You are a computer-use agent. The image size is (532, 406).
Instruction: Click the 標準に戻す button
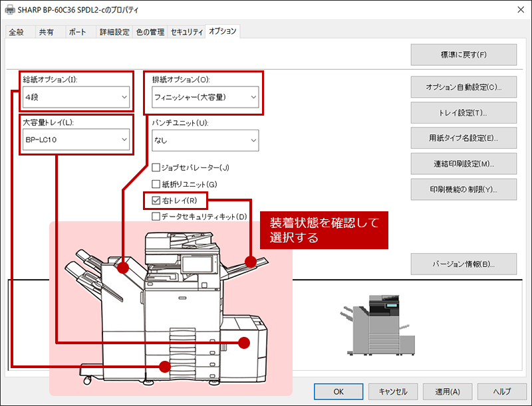[464, 54]
